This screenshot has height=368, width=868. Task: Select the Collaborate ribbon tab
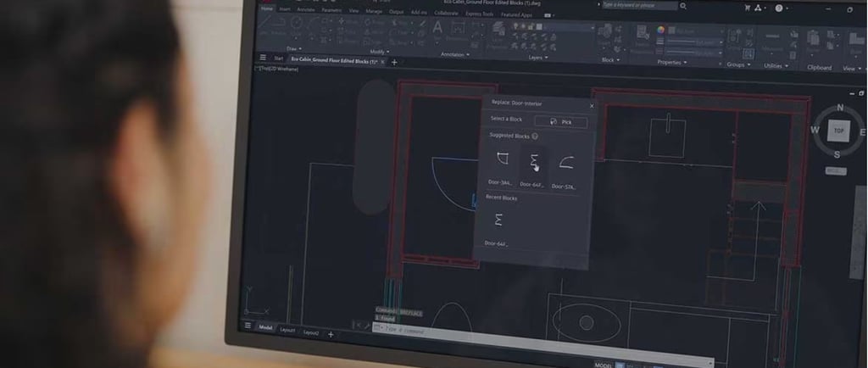(446, 12)
